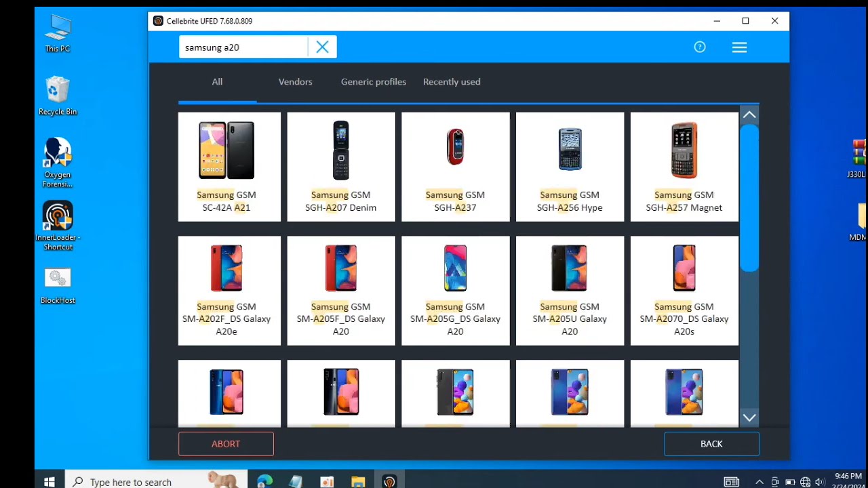Click Cellebrite UFED taskbar icon
Image resolution: width=868 pixels, height=488 pixels.
coord(389,481)
